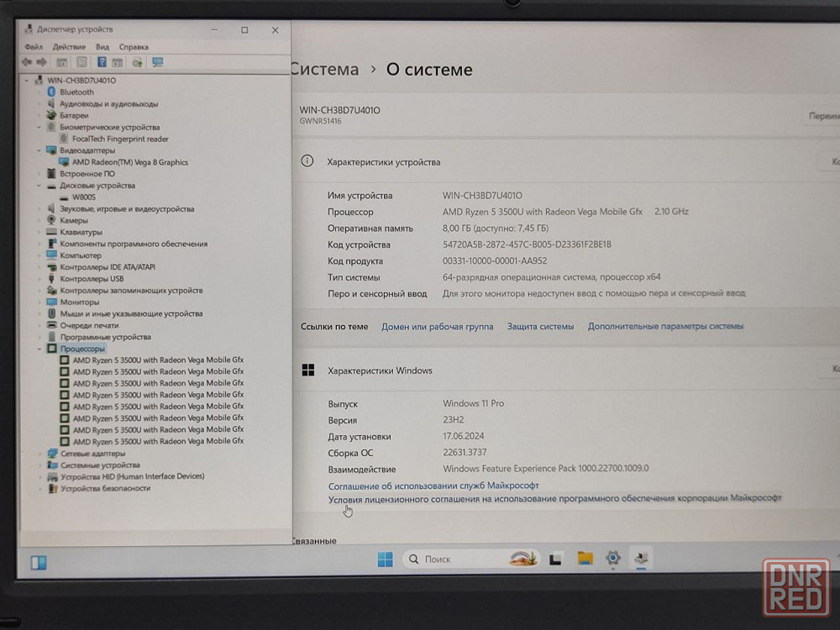The image size is (840, 630).
Task: Click the Характеристики устройства section header
Action: (384, 162)
